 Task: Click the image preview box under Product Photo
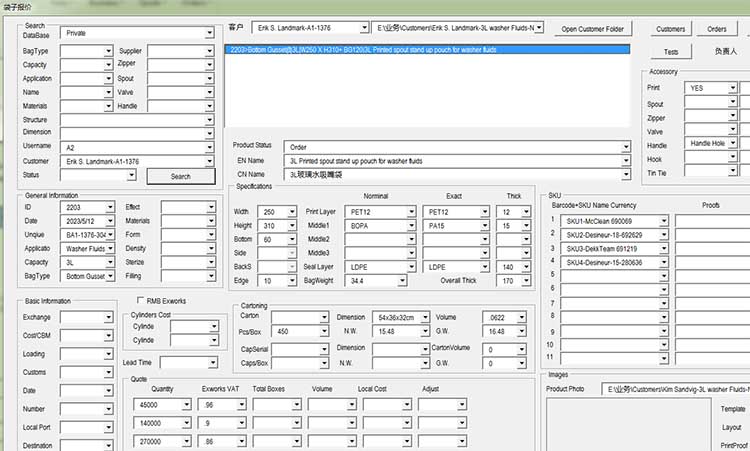628,425
